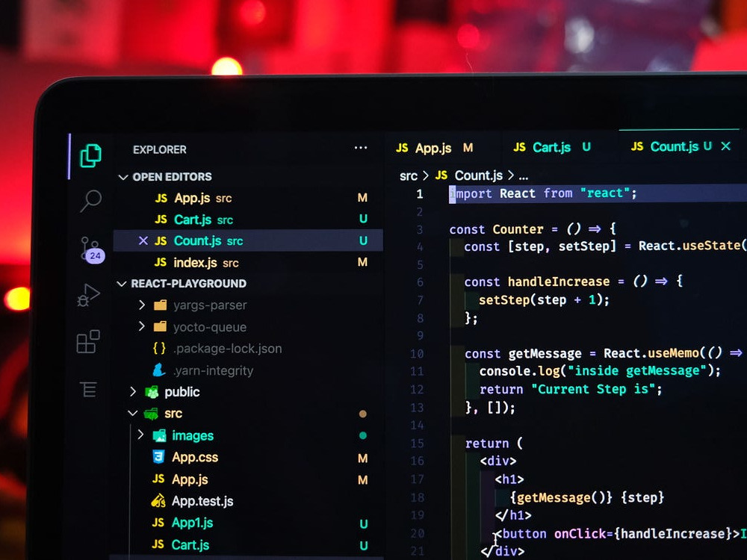747x560 pixels.
Task: Click the U status beside App1.js
Action: (364, 524)
